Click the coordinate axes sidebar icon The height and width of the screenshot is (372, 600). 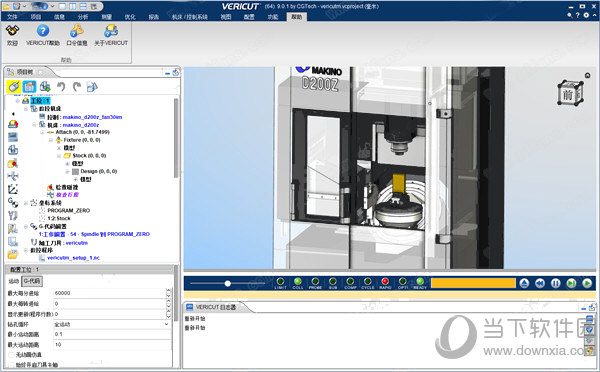[x=13, y=189]
